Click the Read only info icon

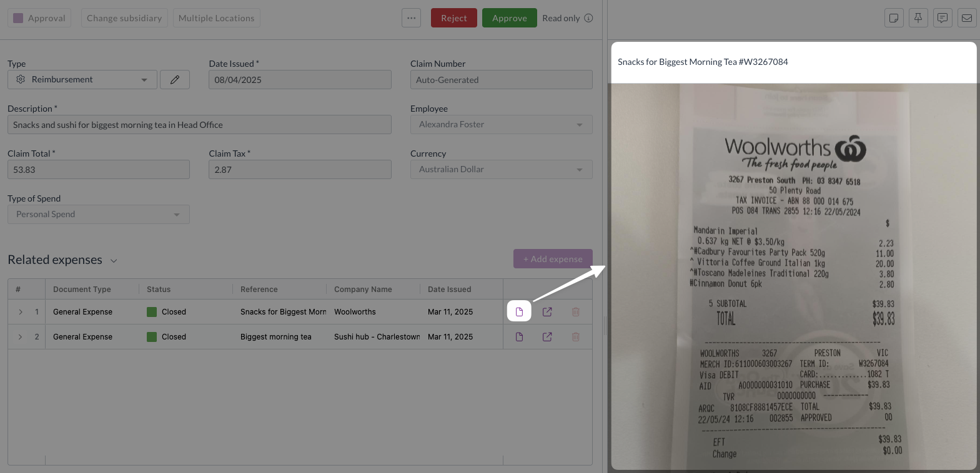pyautogui.click(x=588, y=18)
